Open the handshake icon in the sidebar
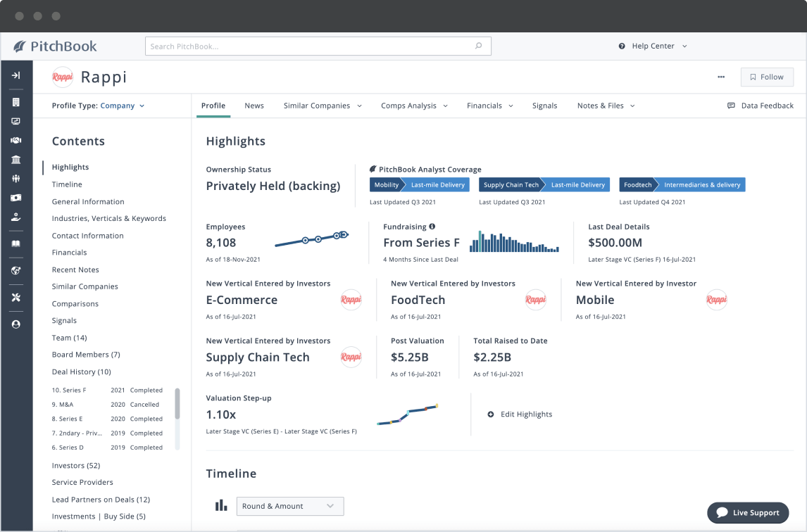The width and height of the screenshot is (807, 532). pyautogui.click(x=16, y=140)
